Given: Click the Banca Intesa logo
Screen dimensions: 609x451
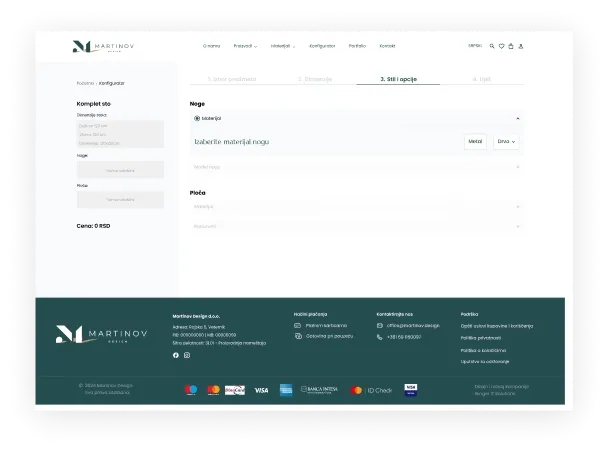Looking at the screenshot, I should [320, 390].
